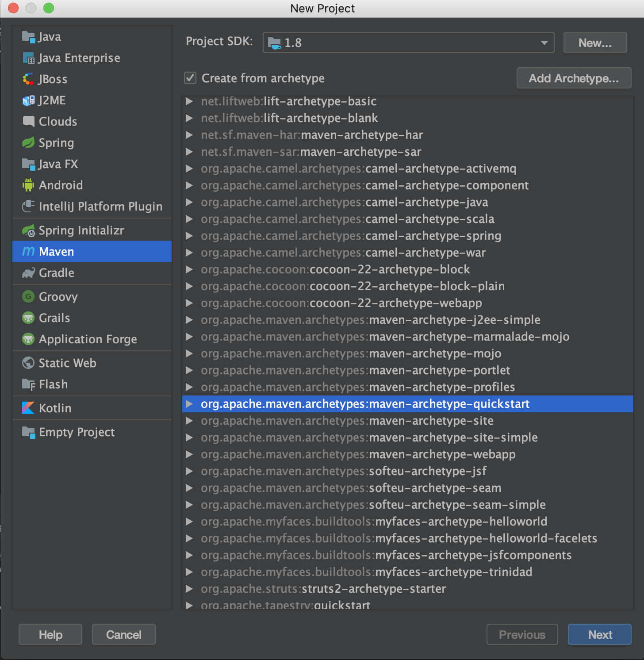Select maven-archetype-har row
644x660 pixels.
click(408, 134)
